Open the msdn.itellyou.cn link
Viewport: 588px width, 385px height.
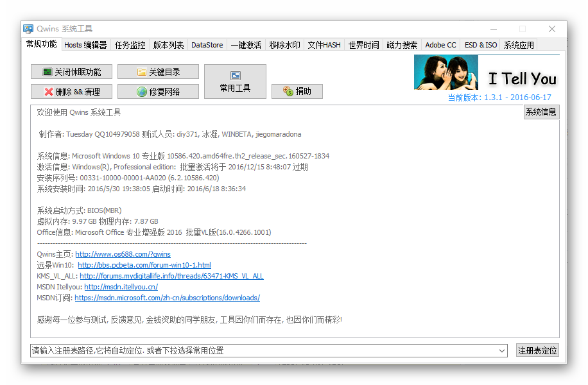click(x=121, y=287)
